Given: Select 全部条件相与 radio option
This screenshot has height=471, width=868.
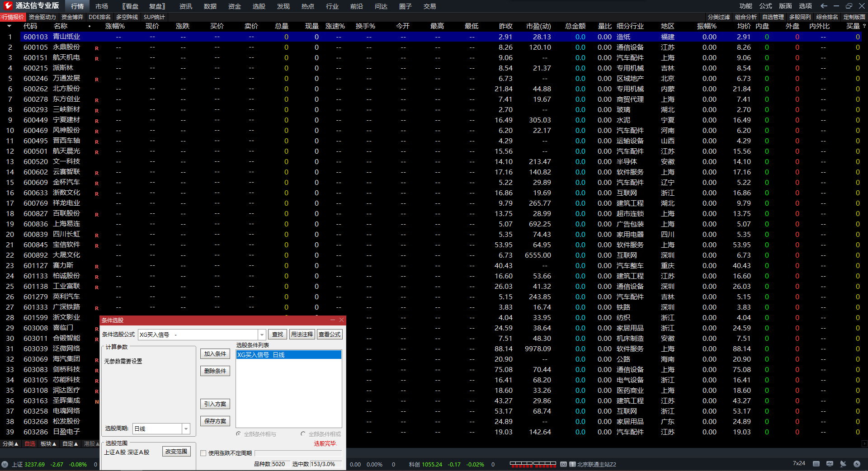Looking at the screenshot, I should tap(256, 434).
